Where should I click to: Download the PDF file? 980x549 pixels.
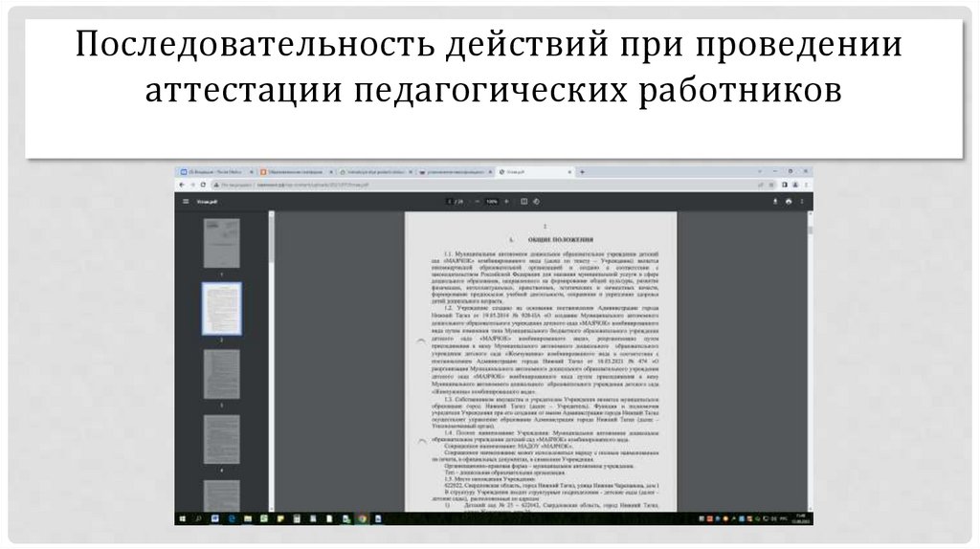[775, 202]
